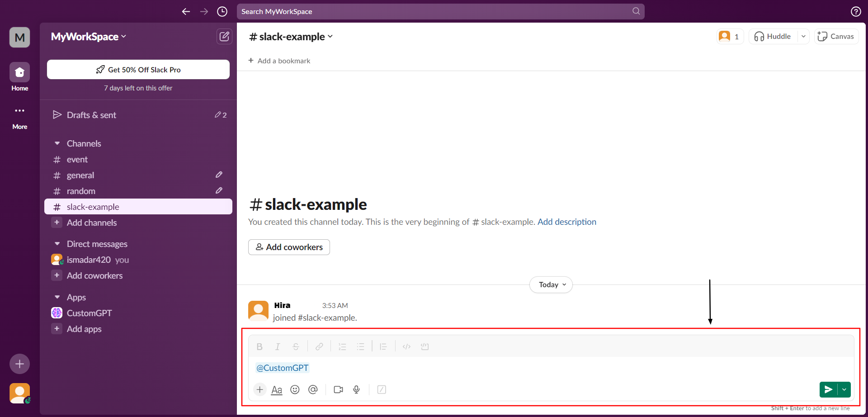
Task: Click Add coworkers in the sidebar
Action: tap(138, 275)
